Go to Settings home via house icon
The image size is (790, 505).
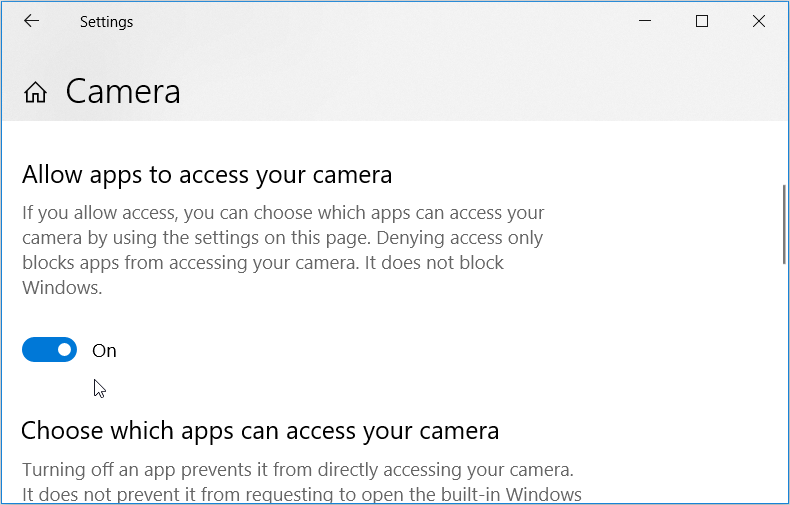36,93
